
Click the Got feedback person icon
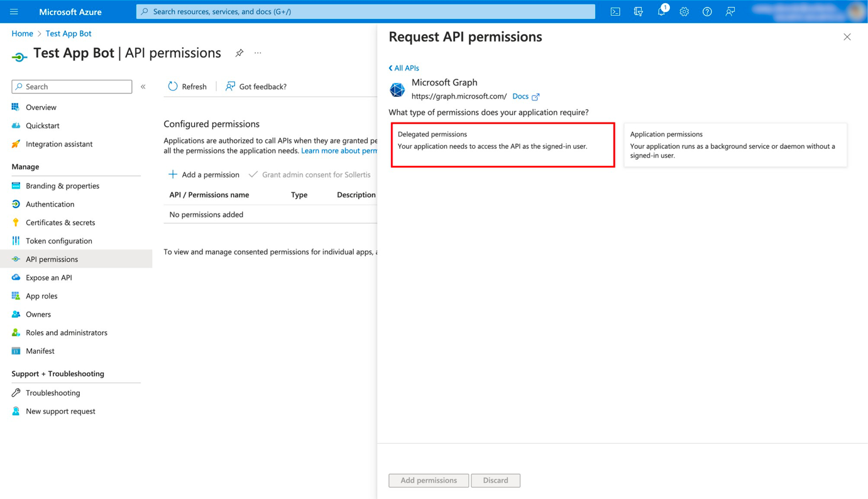(x=230, y=87)
